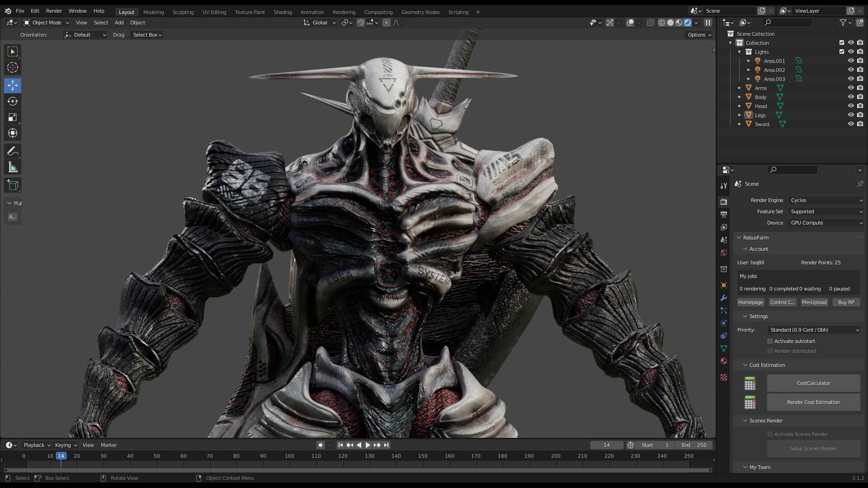
Task: Pause the viewport render preview
Action: point(708,23)
